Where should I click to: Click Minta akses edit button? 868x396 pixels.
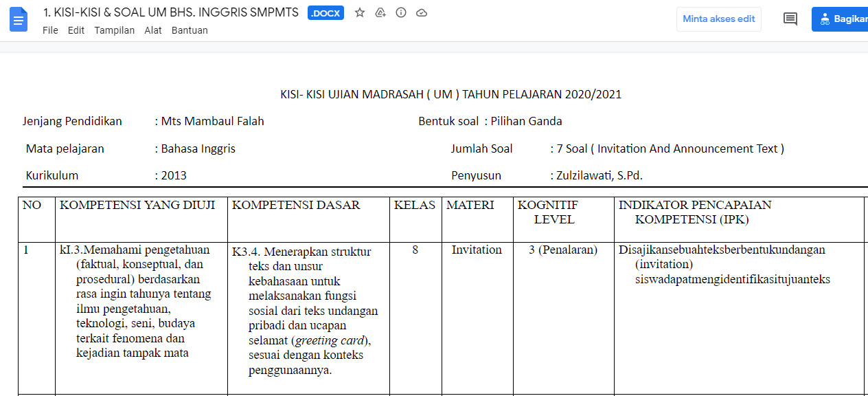[719, 19]
